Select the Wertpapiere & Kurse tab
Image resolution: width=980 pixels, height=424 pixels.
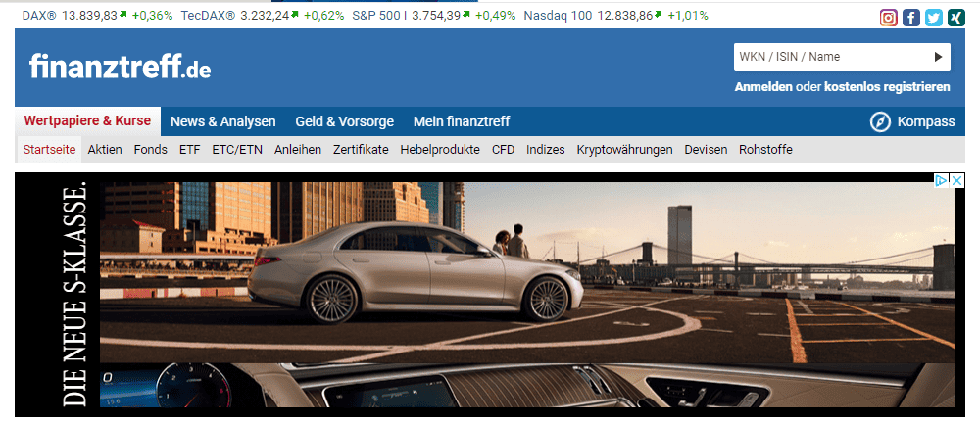[x=87, y=121]
